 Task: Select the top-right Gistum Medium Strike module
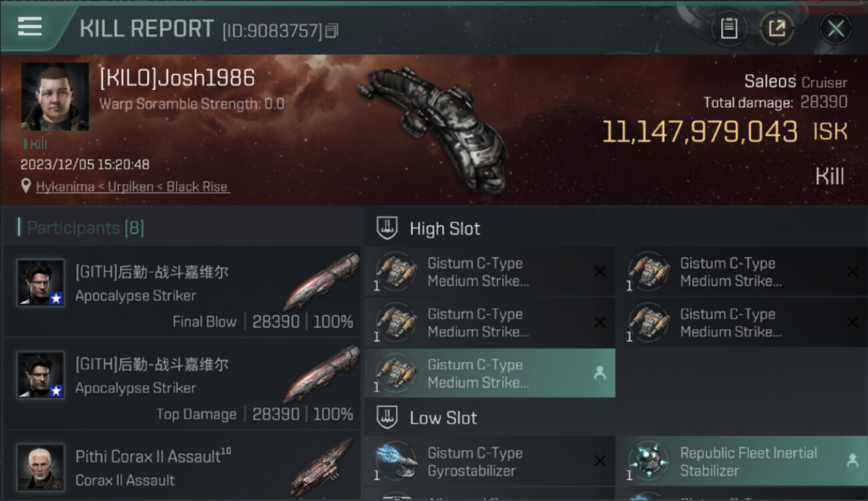click(742, 272)
